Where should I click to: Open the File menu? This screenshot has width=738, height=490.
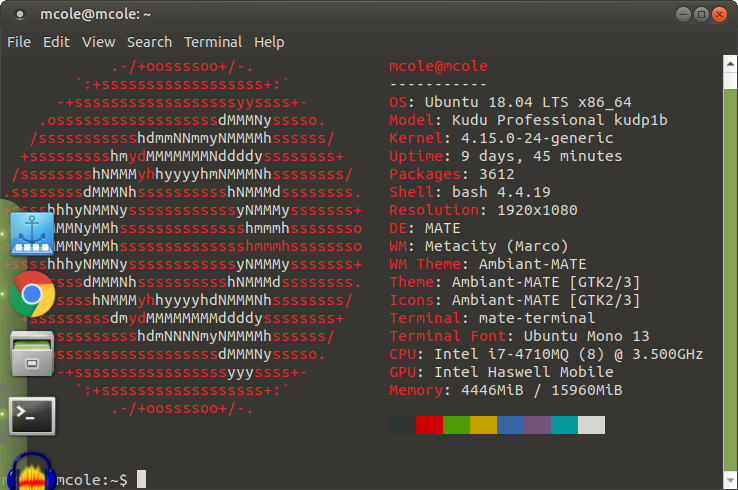[x=19, y=42]
